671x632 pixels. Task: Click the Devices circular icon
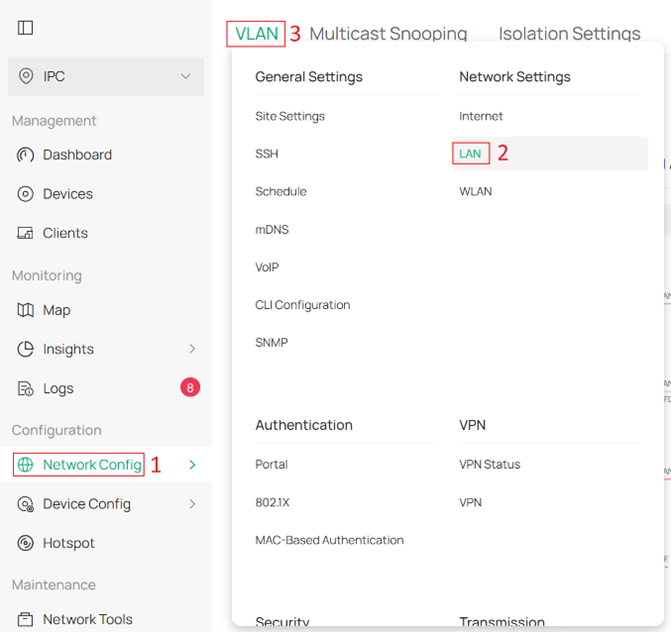click(25, 194)
